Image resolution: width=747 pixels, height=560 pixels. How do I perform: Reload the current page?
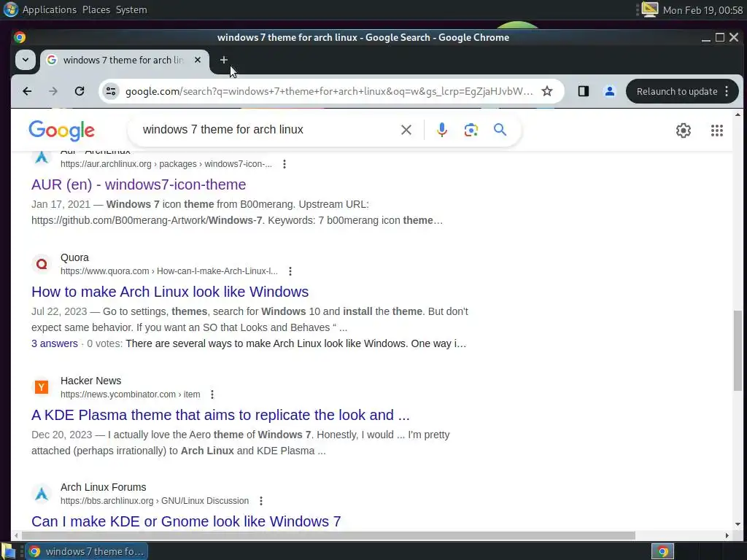point(79,91)
